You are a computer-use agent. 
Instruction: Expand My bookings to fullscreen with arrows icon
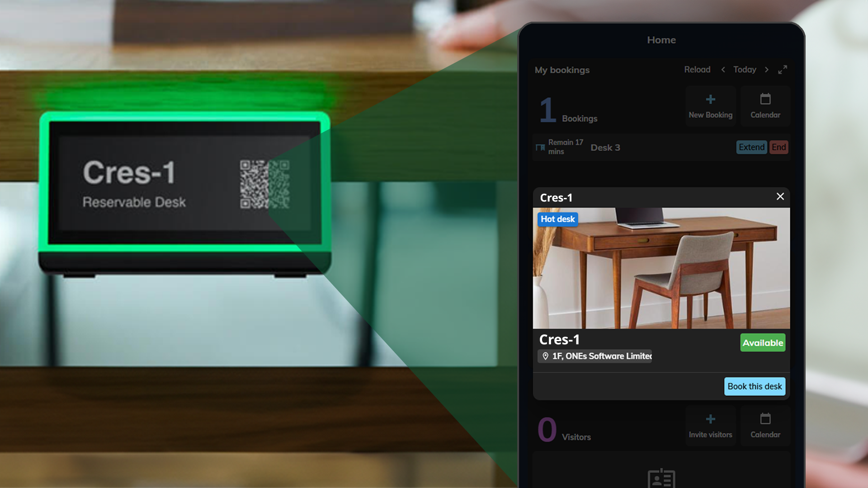click(x=783, y=70)
